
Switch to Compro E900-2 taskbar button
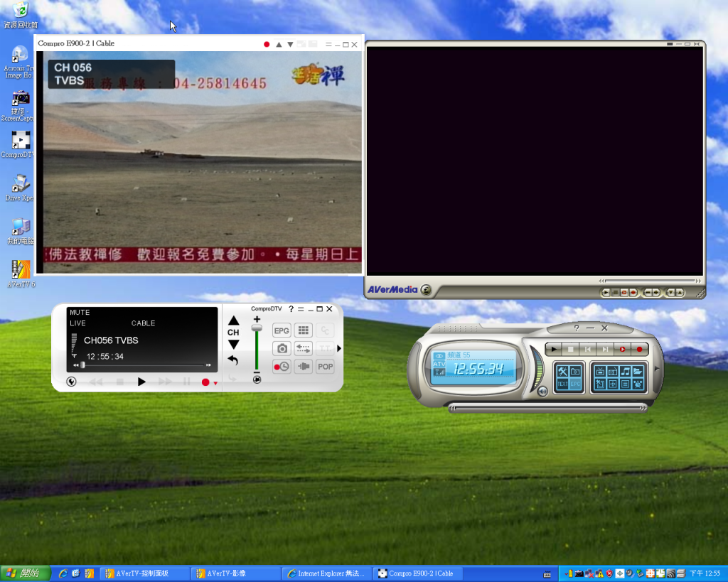[x=417, y=573]
